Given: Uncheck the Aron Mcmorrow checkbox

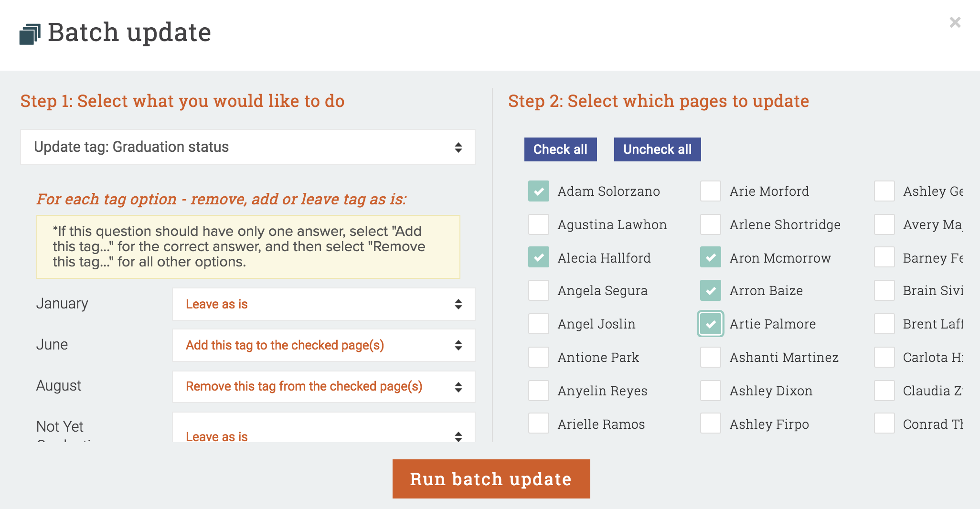Looking at the screenshot, I should point(711,257).
